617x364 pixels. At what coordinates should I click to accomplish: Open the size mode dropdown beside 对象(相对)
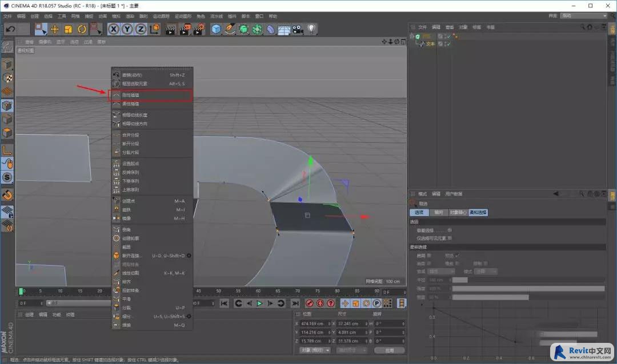(352, 350)
